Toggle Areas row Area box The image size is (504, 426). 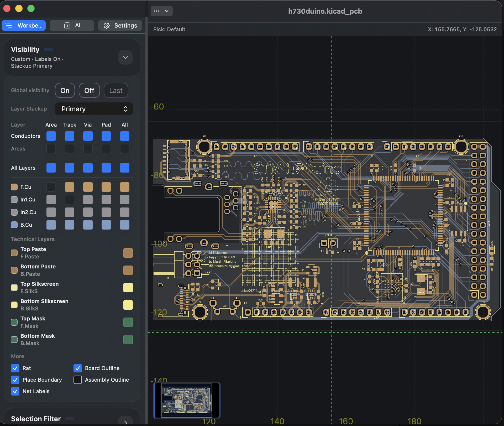coord(51,149)
